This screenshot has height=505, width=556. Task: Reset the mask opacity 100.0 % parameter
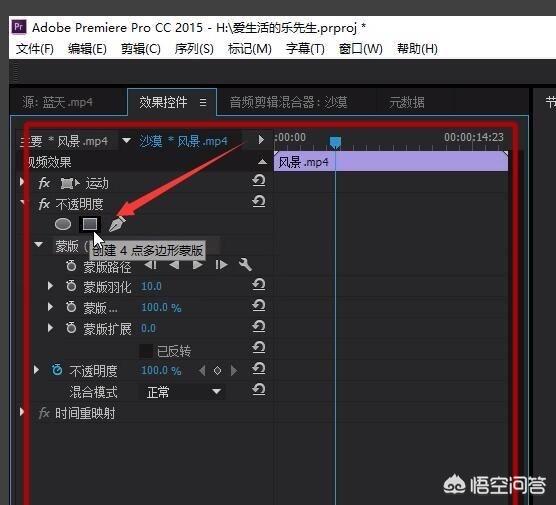point(259,305)
